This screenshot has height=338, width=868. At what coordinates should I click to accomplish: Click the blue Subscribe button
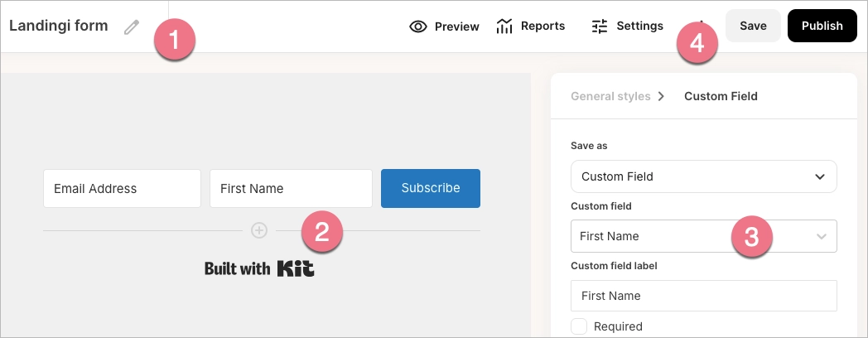point(430,188)
